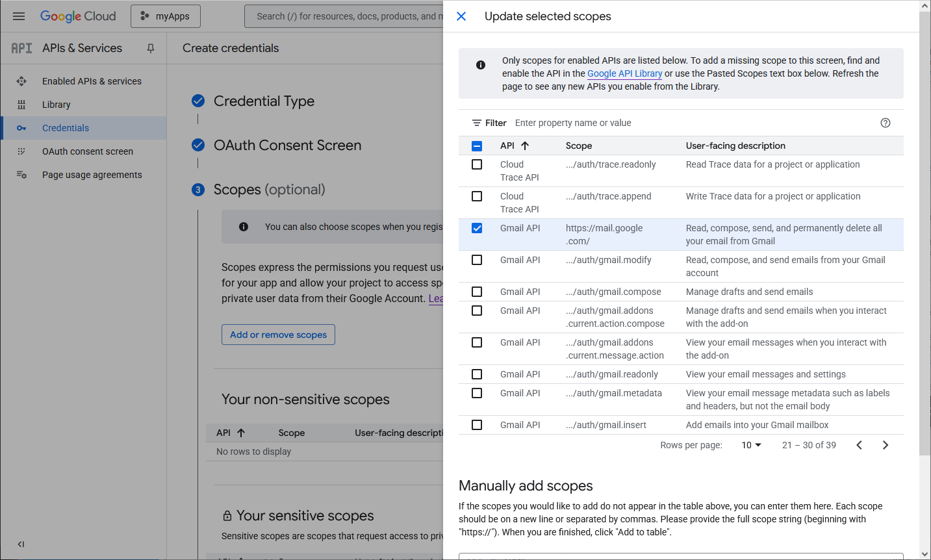Enable the gmail.modify scope checkbox

[477, 260]
